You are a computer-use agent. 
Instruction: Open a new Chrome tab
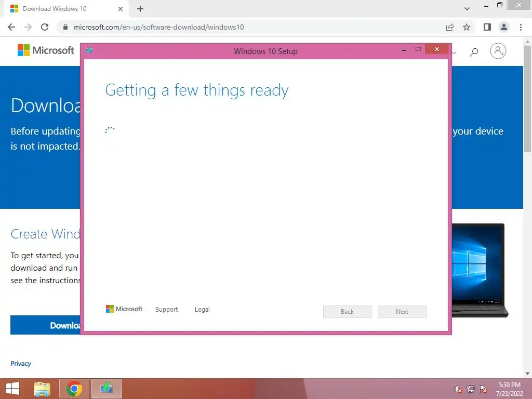pyautogui.click(x=140, y=9)
